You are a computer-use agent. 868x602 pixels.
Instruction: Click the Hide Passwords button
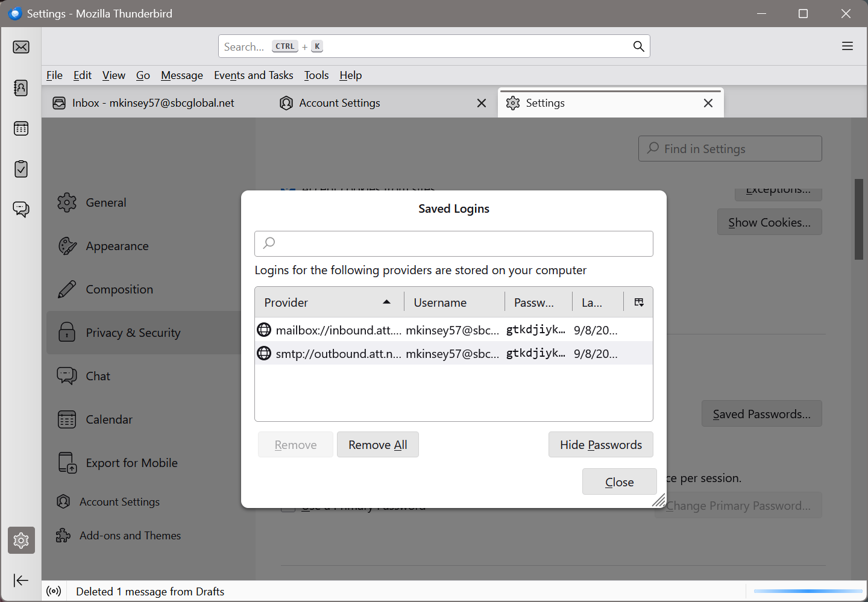(601, 445)
